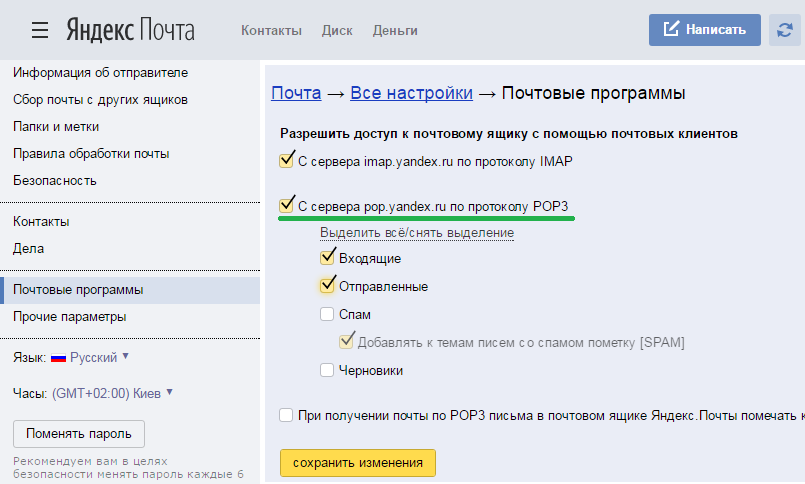Click the Поменять пароль button
This screenshot has width=805, height=484.
click(x=79, y=434)
